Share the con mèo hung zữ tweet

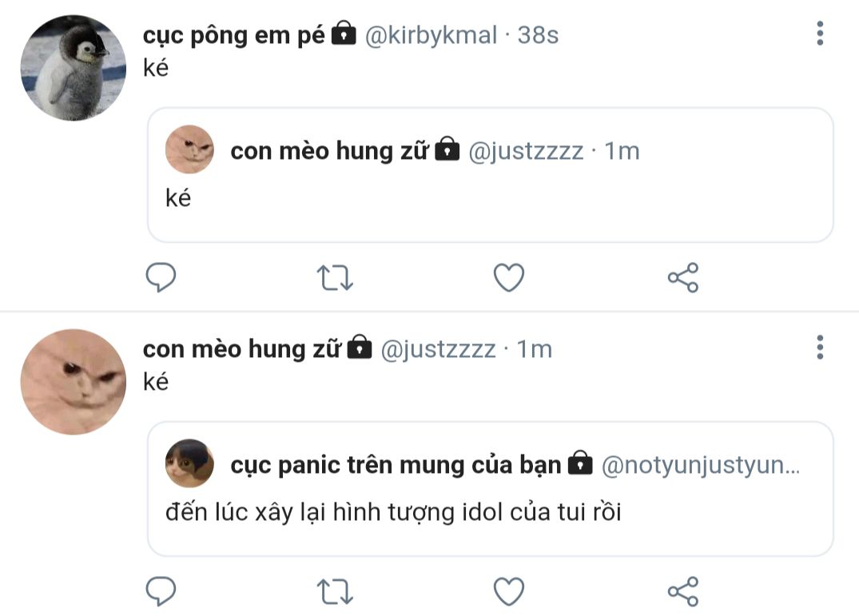point(683,591)
